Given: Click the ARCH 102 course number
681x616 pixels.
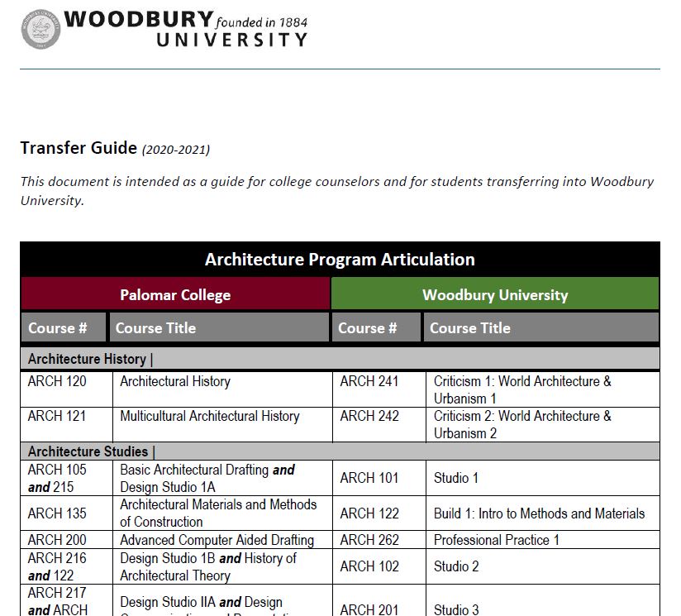Looking at the screenshot, I should click(369, 566).
